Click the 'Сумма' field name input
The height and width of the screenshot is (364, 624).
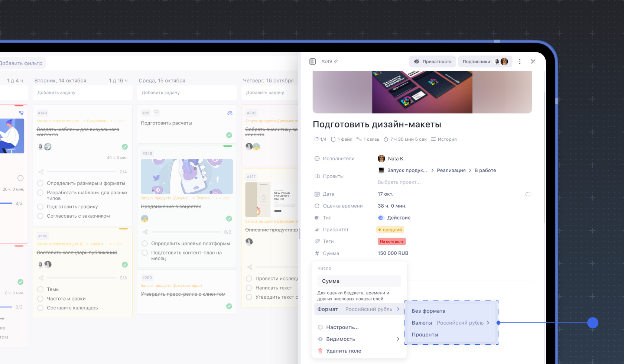[359, 281]
